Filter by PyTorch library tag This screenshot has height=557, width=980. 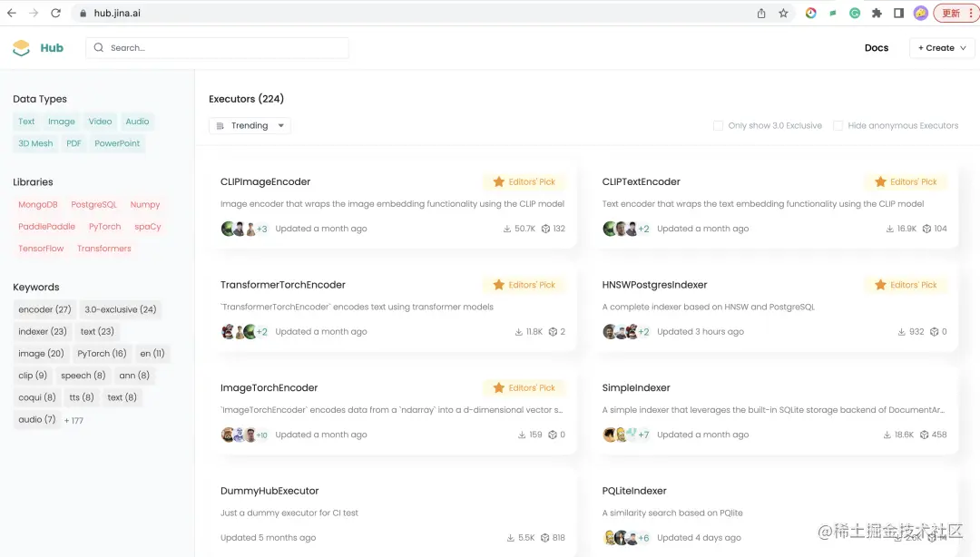pos(104,227)
